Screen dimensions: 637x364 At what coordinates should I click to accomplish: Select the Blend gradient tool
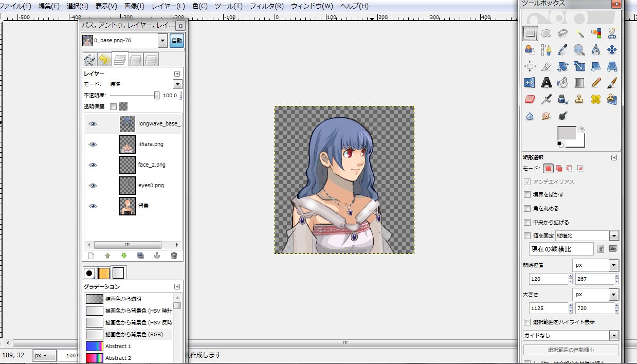[x=579, y=82]
